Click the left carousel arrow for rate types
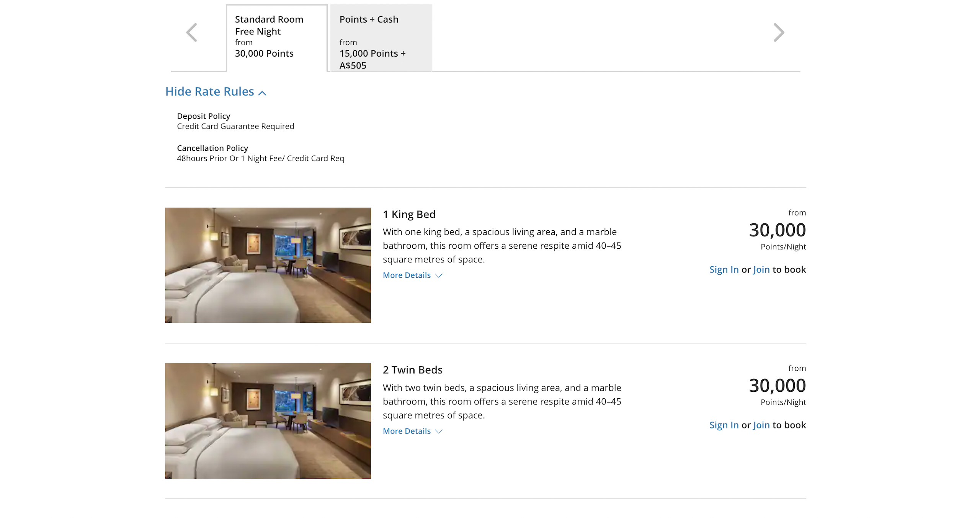The height and width of the screenshot is (518, 980). [x=191, y=33]
